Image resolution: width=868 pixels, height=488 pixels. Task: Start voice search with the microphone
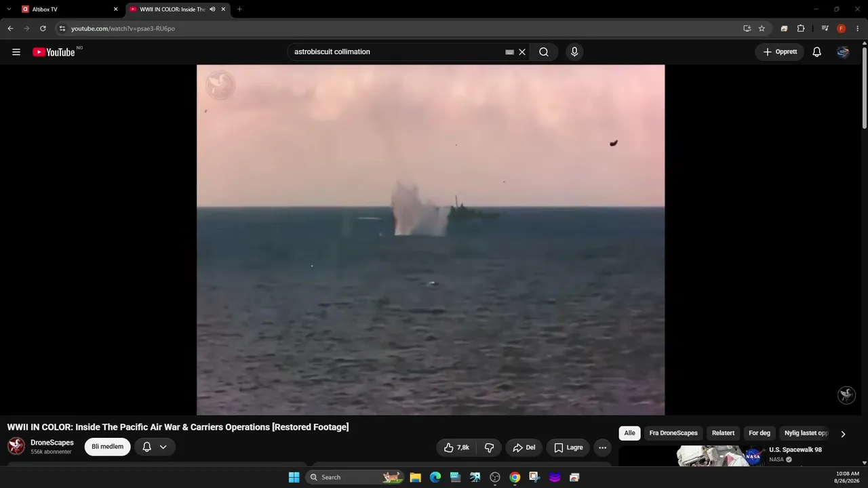tap(574, 52)
